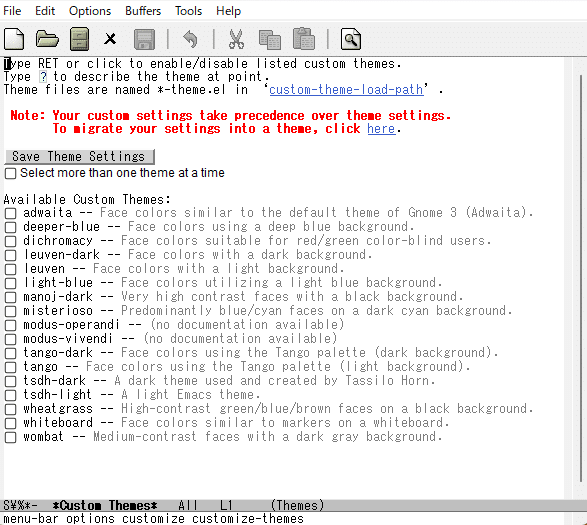Enable the light-blue theme checkbox

point(10,283)
